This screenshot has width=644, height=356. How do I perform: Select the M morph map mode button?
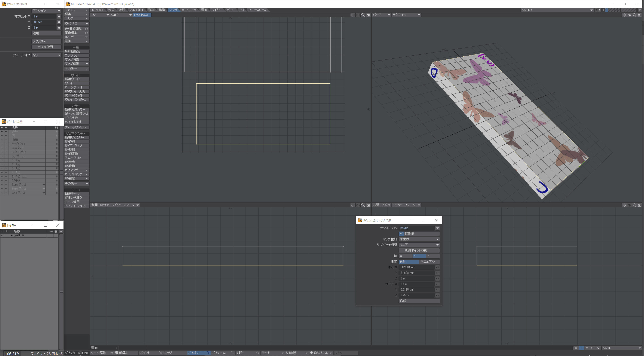tap(587, 348)
